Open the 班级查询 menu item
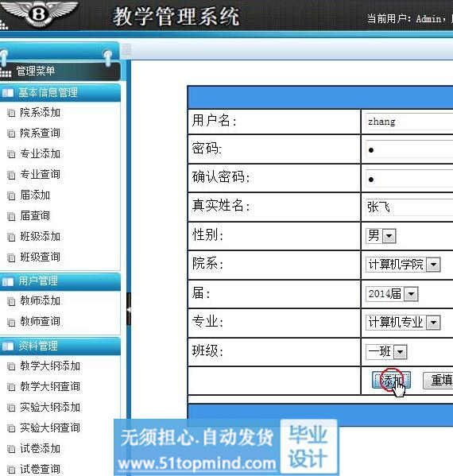The width and height of the screenshot is (453, 476). 40,257
